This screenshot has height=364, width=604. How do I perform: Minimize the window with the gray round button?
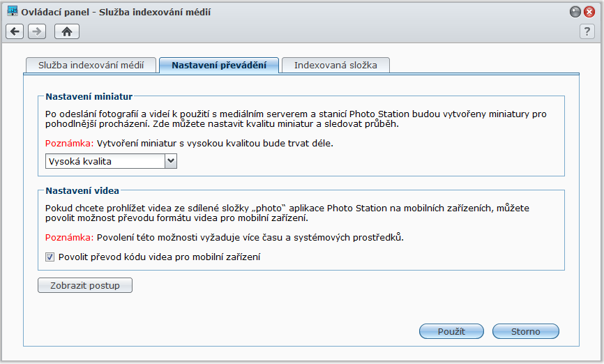pyautogui.click(x=575, y=12)
